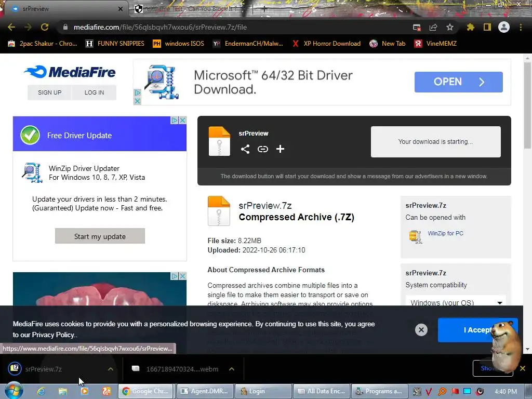
Task: Dismiss the cookie notice with the X
Action: (421, 330)
